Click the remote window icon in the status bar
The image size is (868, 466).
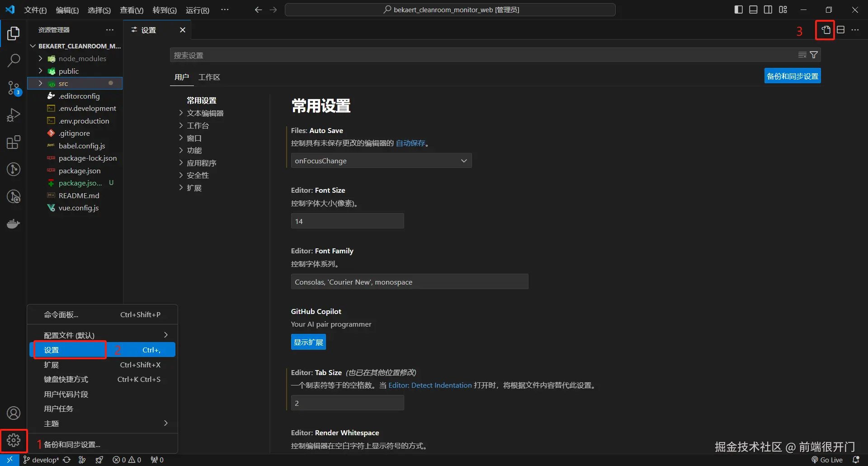coord(9,460)
